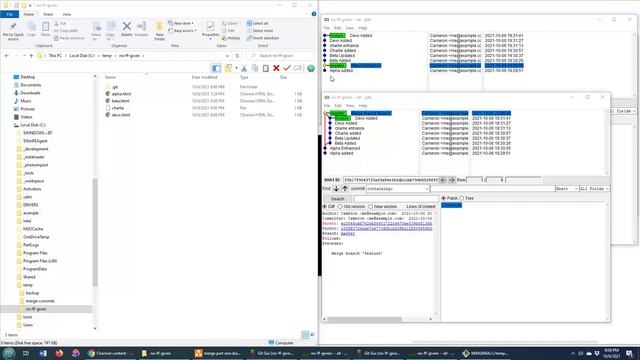This screenshot has height=360, width=640.
Task: Open the View menu in front gitk window
Action: [x=350, y=106]
